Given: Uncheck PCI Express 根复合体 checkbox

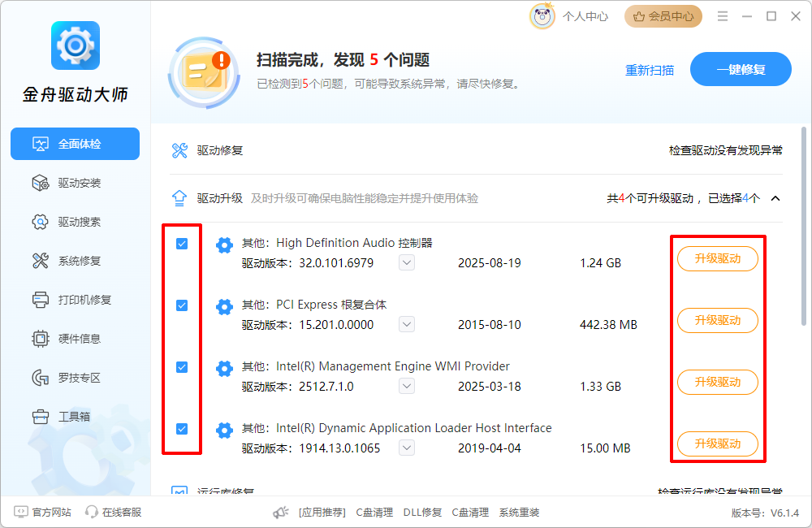Looking at the screenshot, I should pyautogui.click(x=182, y=305).
